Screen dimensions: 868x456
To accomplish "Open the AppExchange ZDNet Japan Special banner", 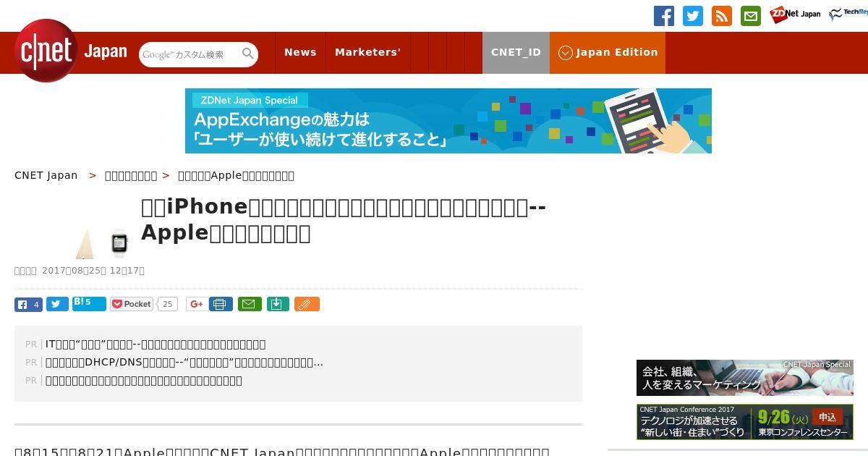I will (448, 121).
